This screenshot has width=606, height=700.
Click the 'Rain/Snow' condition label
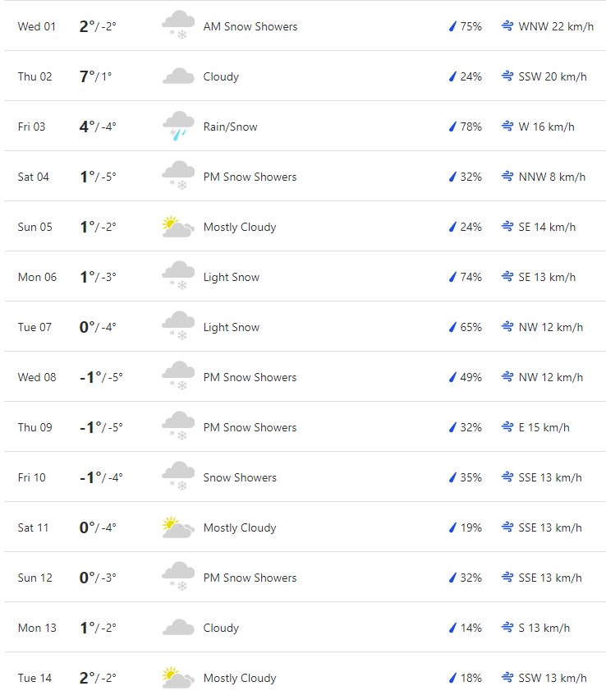(x=231, y=127)
